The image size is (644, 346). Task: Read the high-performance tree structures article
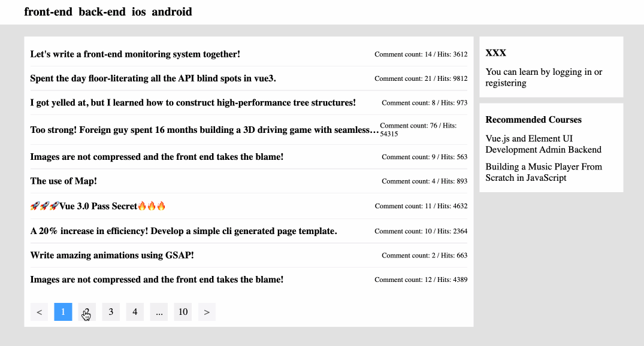coord(193,103)
